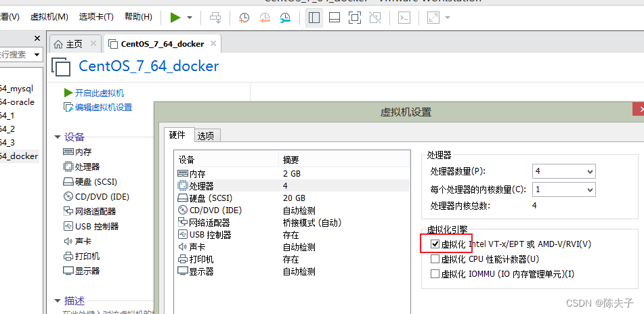Open snapshot manager with the blue clock icon
The height and width of the screenshot is (314, 644).
click(x=285, y=17)
